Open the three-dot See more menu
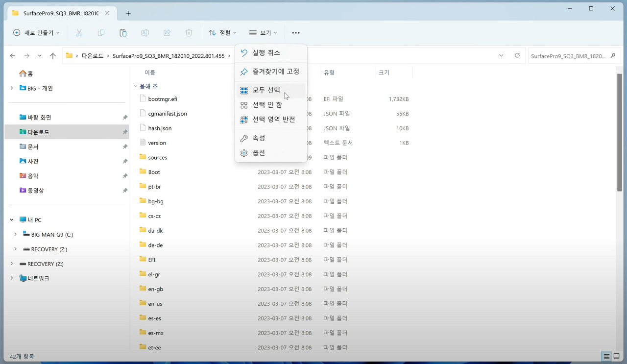The width and height of the screenshot is (627, 364). click(x=296, y=33)
